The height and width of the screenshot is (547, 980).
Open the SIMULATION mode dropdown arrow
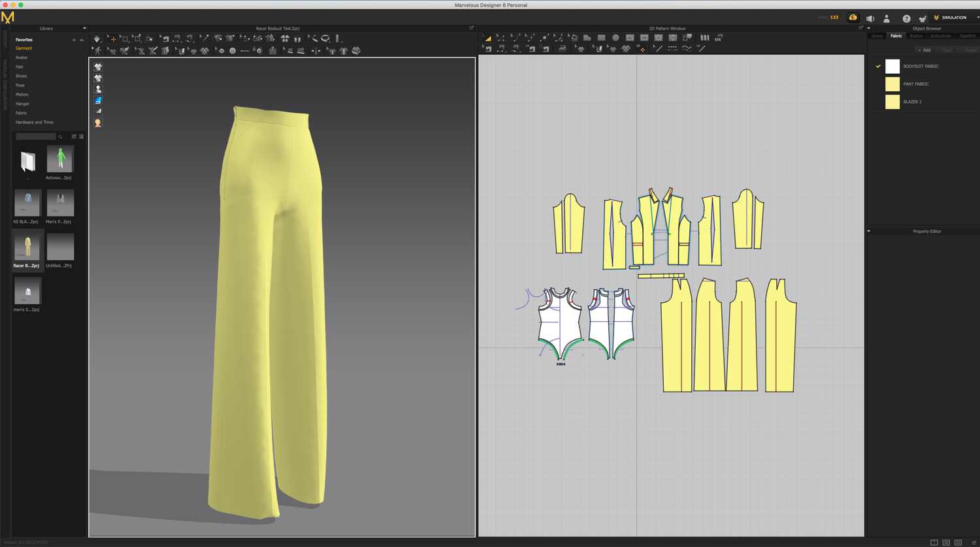coord(977,18)
